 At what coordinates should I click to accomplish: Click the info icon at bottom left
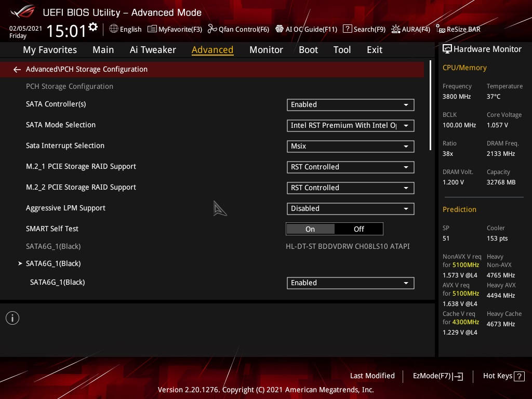(12, 317)
